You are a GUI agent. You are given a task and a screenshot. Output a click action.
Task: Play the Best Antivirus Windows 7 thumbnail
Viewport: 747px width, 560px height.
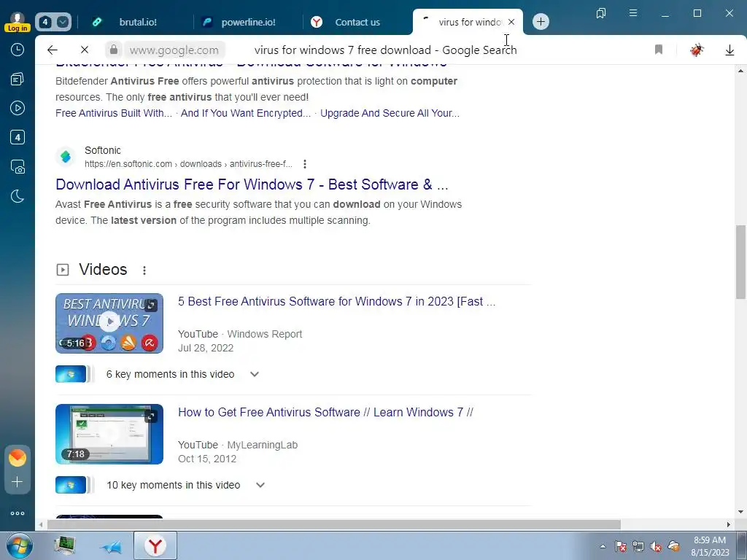click(x=109, y=323)
